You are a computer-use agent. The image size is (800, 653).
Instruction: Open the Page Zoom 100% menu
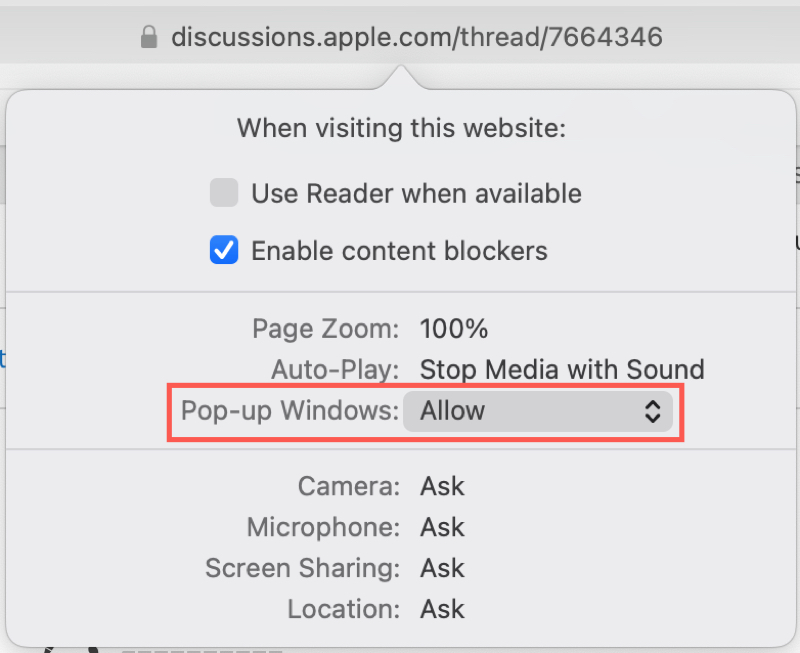(454, 329)
